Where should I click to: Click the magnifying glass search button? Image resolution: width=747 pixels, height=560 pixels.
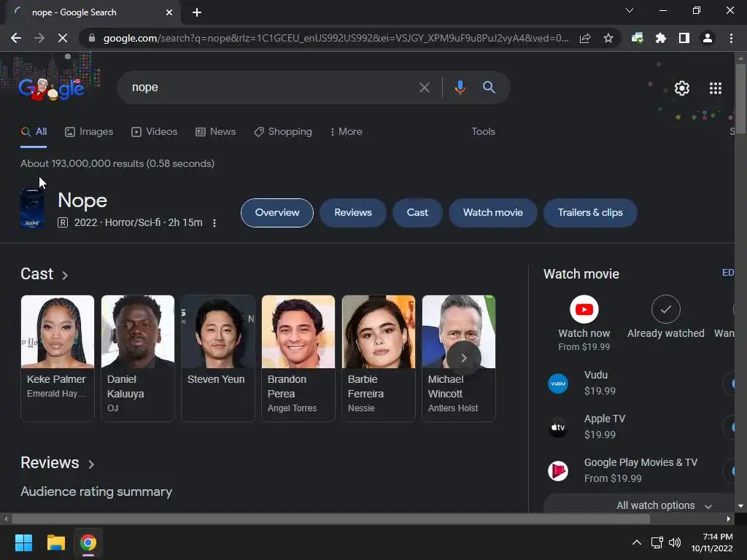489,87
